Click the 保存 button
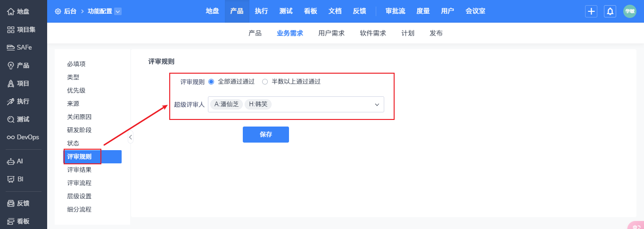This screenshot has width=644, height=229. [x=266, y=135]
